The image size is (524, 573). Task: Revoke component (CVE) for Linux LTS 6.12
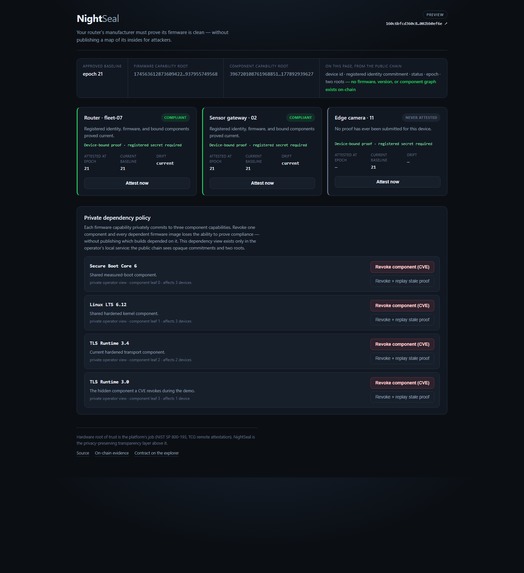click(402, 306)
